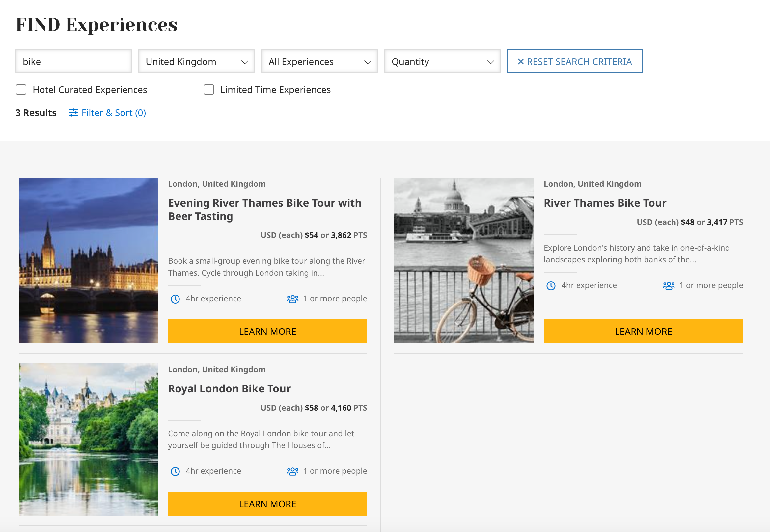Click people group icon on Evening Thames tour
The height and width of the screenshot is (532, 770).
pyautogui.click(x=292, y=299)
